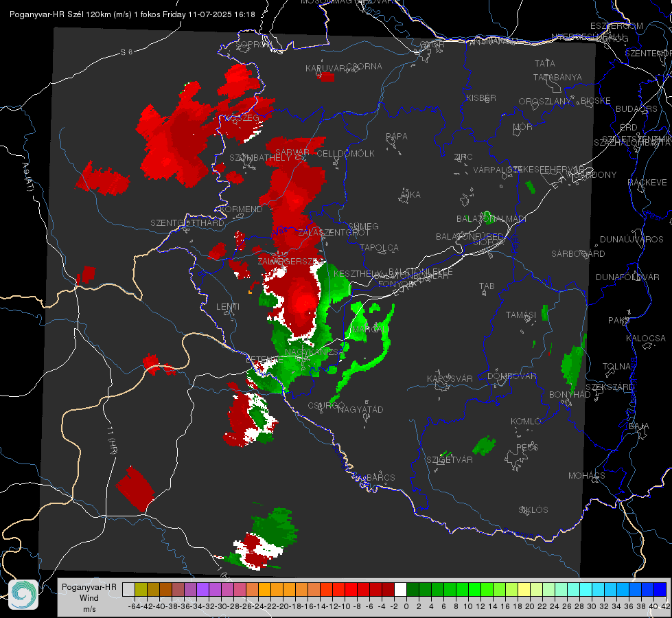Click the MOHACS city label

click(x=587, y=476)
